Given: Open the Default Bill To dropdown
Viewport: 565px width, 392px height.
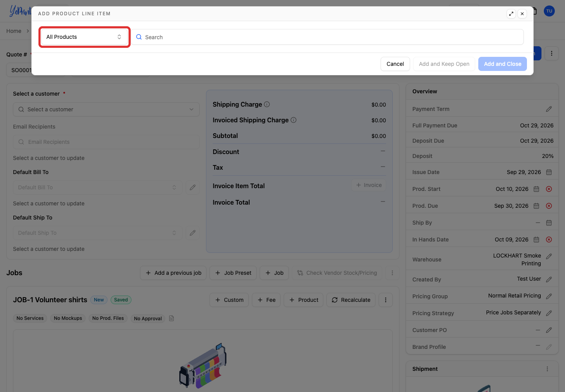Looking at the screenshot, I should (98, 187).
